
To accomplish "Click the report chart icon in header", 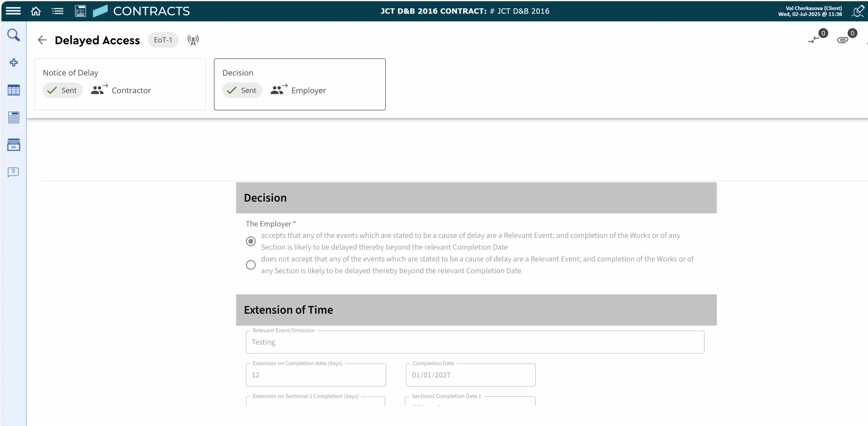I will [80, 11].
